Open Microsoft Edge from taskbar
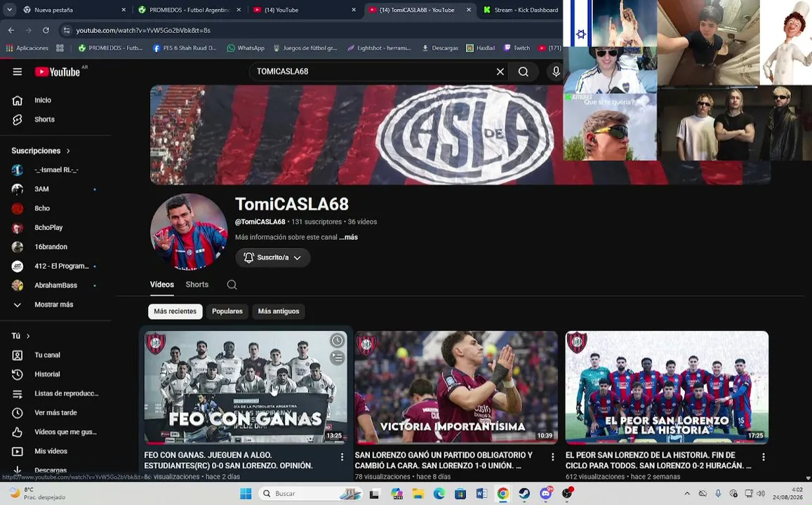This screenshot has width=812, height=505. 439,494
